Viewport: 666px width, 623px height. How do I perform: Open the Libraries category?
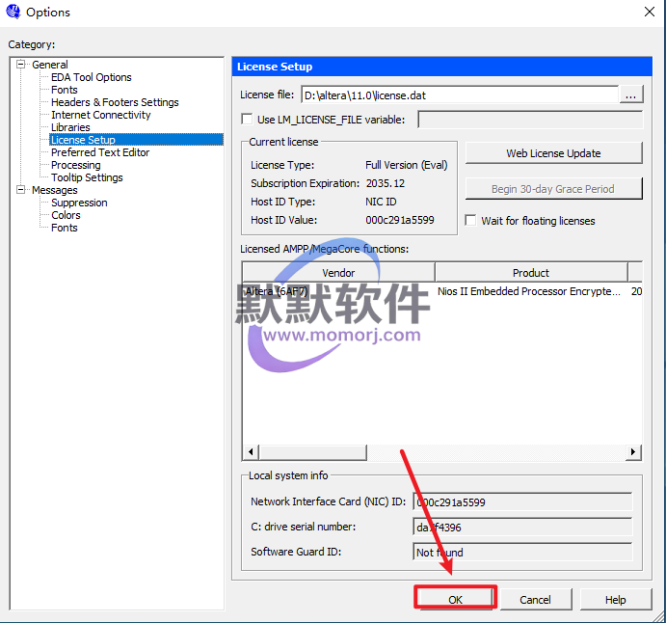(x=71, y=127)
